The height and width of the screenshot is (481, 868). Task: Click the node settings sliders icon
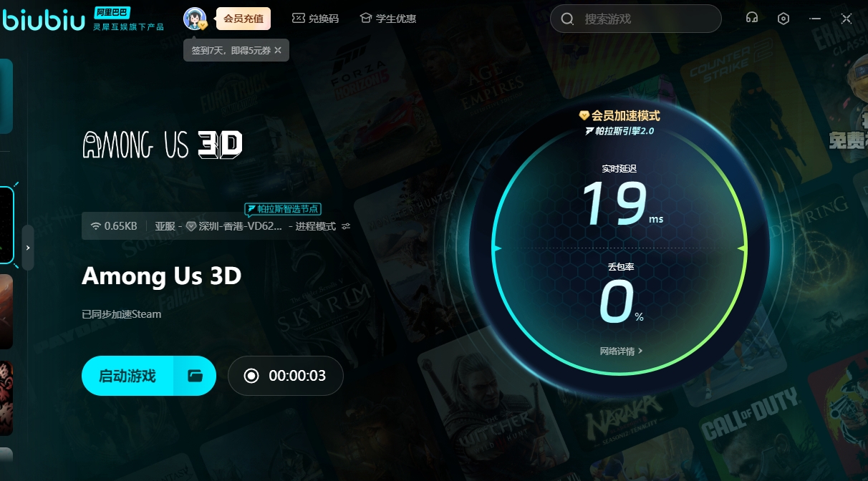coord(346,226)
